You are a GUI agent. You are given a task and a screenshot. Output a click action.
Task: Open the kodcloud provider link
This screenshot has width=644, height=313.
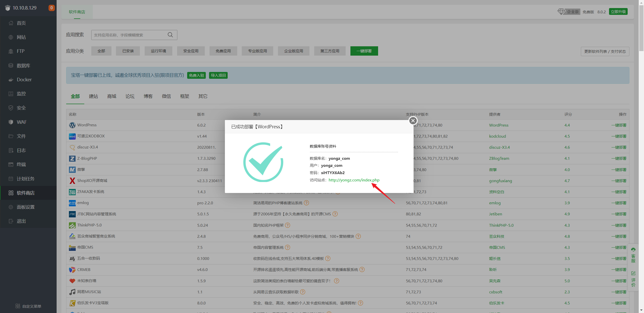pos(497,136)
